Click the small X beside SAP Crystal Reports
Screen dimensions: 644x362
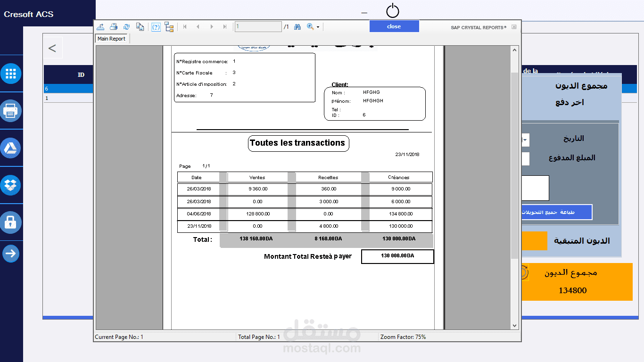click(x=514, y=27)
